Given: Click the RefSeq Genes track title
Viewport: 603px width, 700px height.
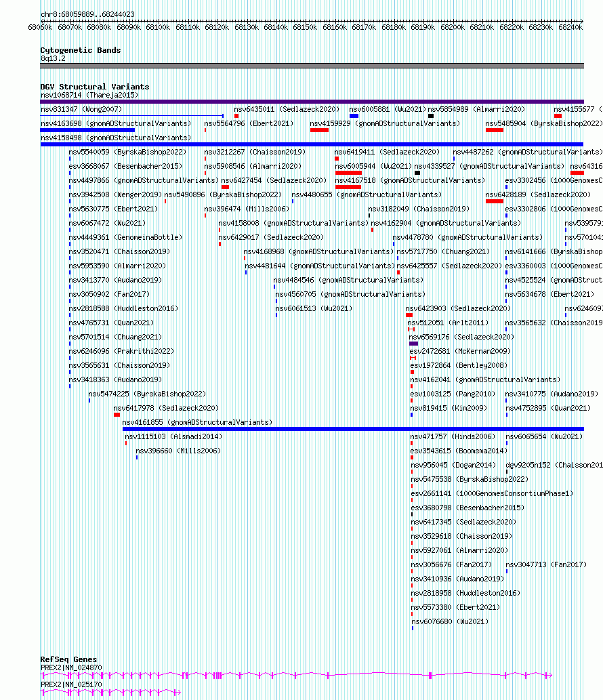Looking at the screenshot, I should coord(68,659).
